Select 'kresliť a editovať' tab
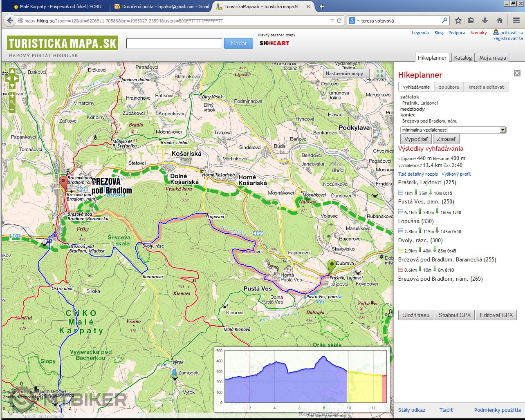525x420 pixels. coord(486,87)
